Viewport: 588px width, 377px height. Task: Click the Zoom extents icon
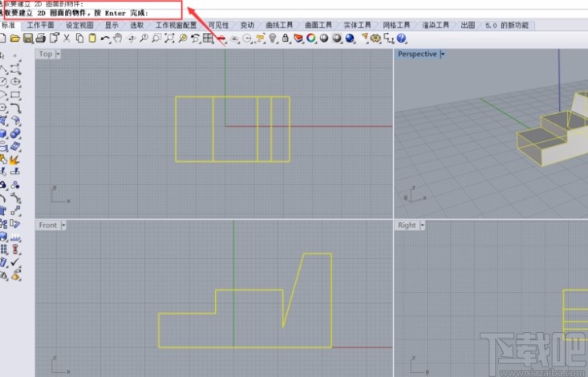[169, 39]
